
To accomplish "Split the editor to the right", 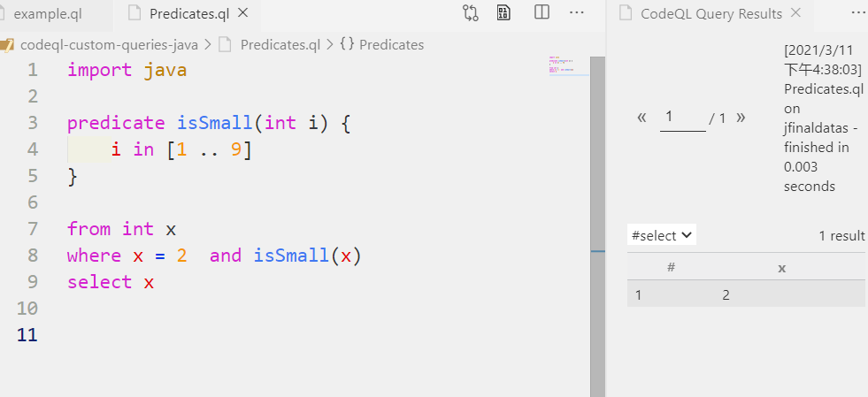I will [x=542, y=12].
